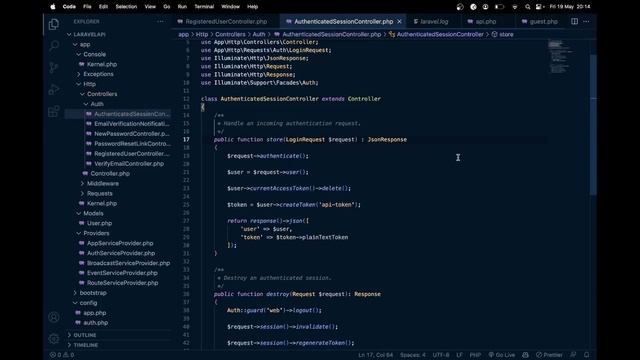Open the Terminal menu
Screen dimensions: 640x360
point(204,7)
